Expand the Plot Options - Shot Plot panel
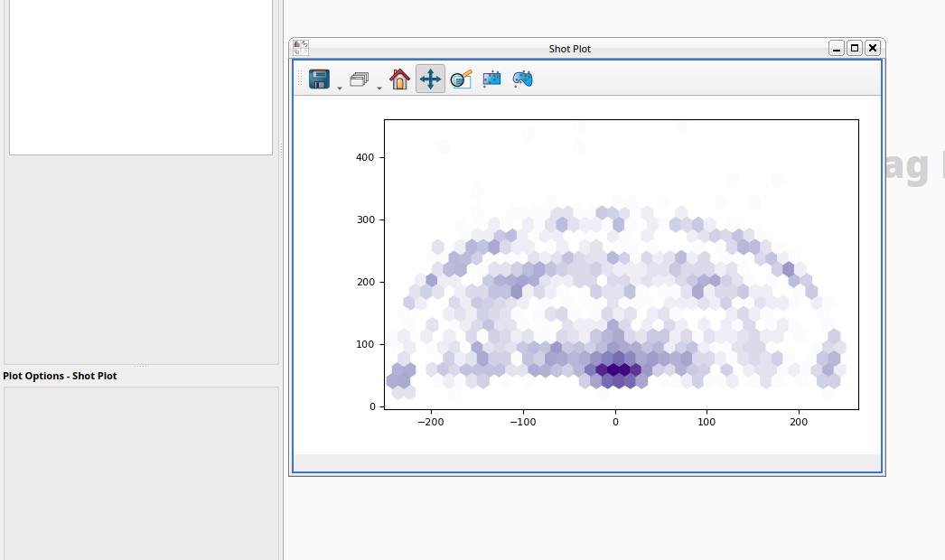Image resolution: width=945 pixels, height=560 pixels. 60,376
